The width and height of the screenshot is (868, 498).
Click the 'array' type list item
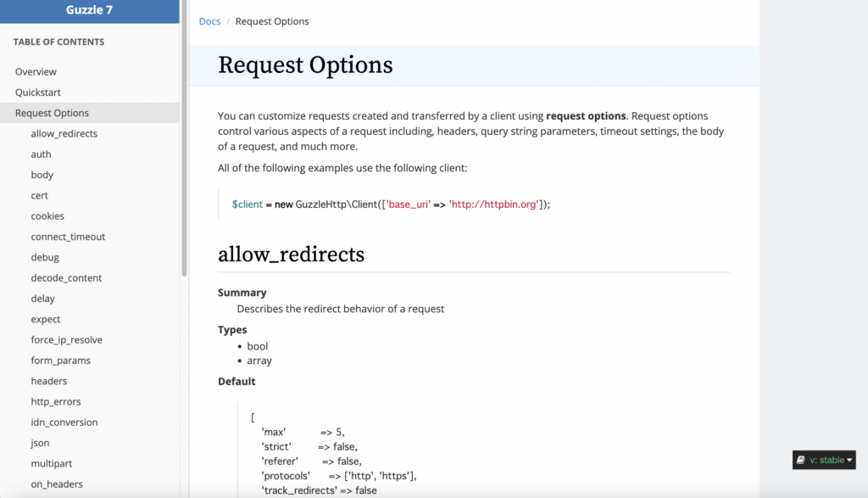pos(259,361)
